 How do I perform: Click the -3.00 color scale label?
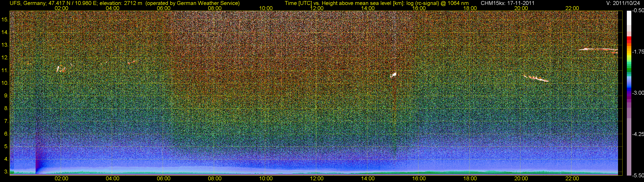tap(638, 93)
